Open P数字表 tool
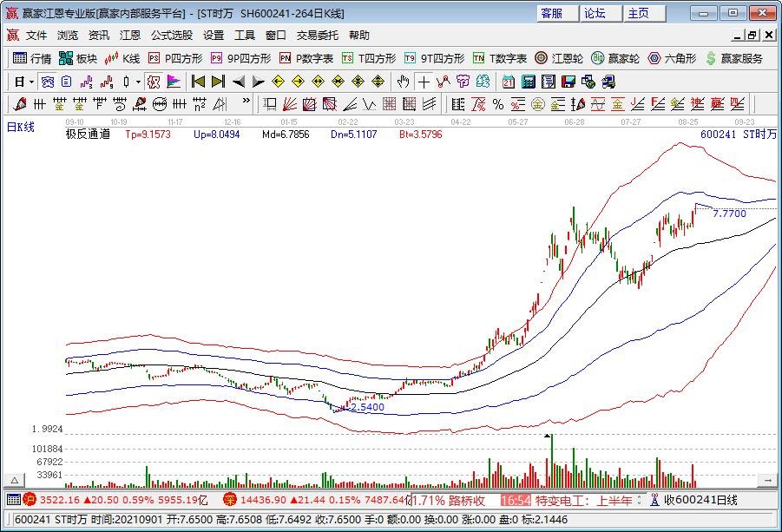Screen dimensions: 782x532 pyautogui.click(x=306, y=58)
